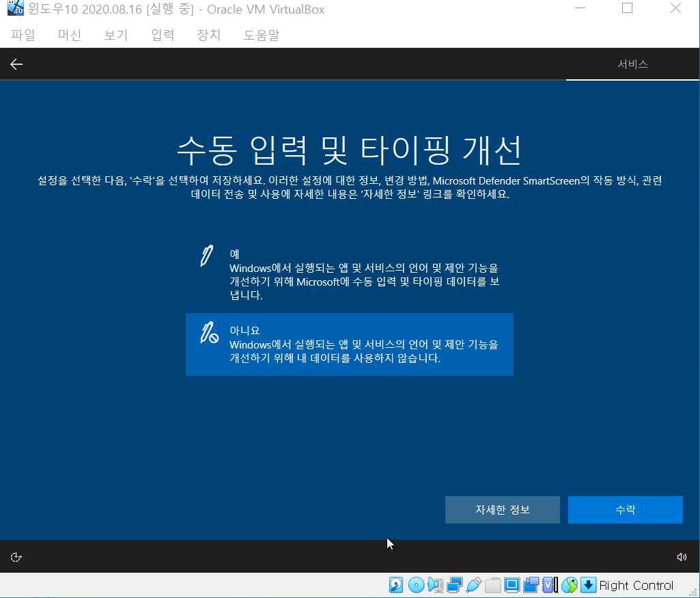
Task: Click the pen icon beside 예
Action: (207, 256)
